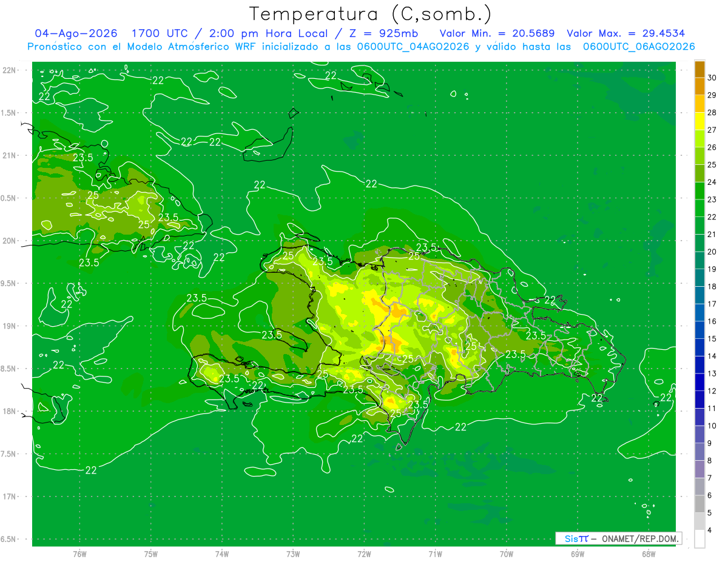Click color scale label "14"
Viewport: 728px width, 562px height.
click(x=712, y=356)
